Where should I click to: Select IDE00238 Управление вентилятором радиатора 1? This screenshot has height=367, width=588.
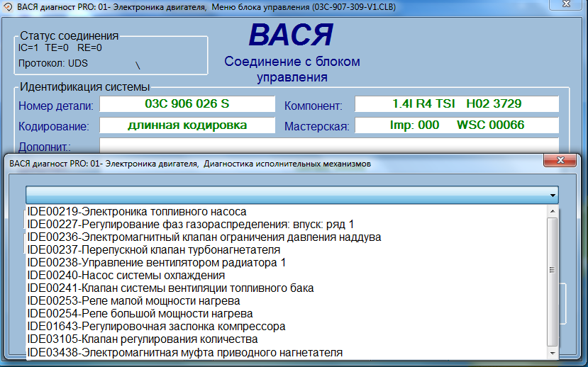tap(156, 263)
